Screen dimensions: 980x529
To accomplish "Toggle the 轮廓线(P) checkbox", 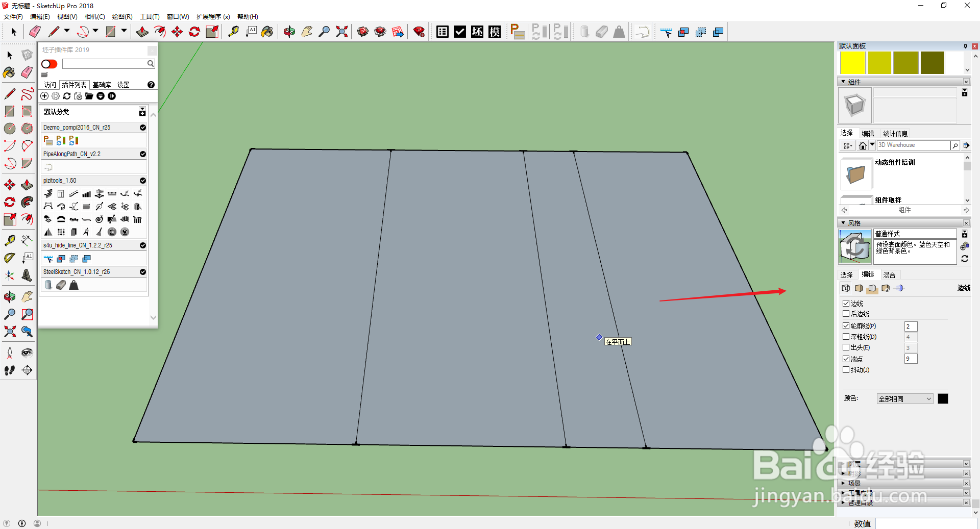I will [846, 325].
